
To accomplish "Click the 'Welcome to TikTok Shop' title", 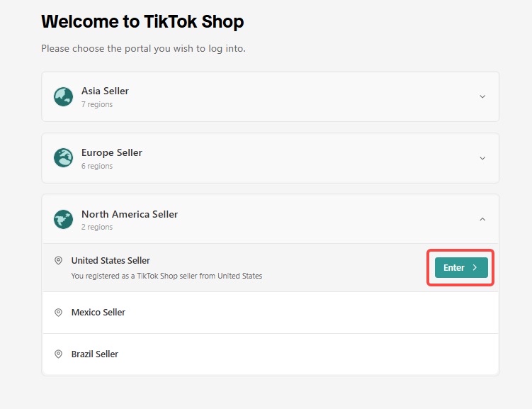I will point(142,22).
